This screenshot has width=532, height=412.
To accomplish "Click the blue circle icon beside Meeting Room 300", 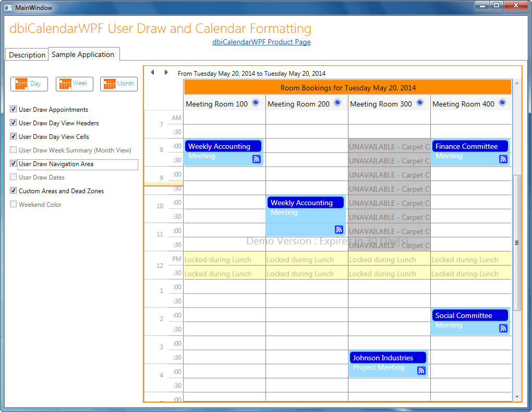I will tap(420, 102).
